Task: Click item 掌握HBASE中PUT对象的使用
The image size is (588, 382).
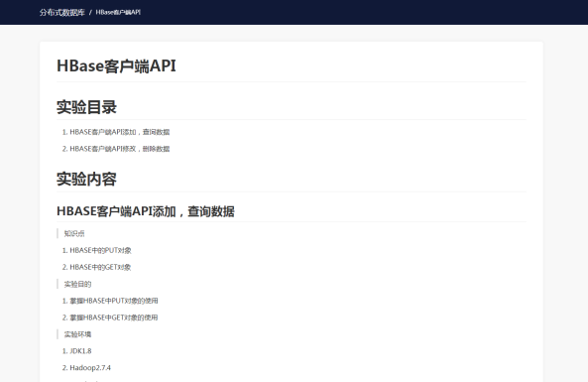Action: [x=114, y=301]
